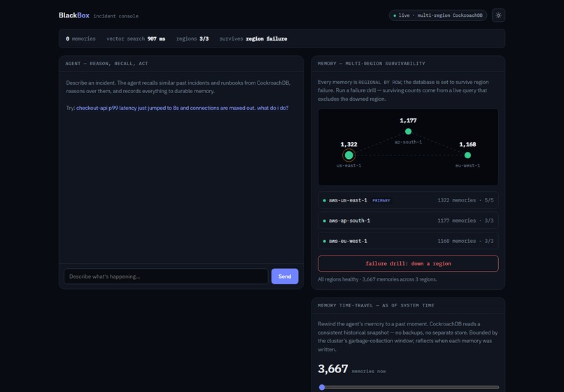Click the Agent — Reason, Recall, Act header
The image size is (564, 392).
[106, 64]
